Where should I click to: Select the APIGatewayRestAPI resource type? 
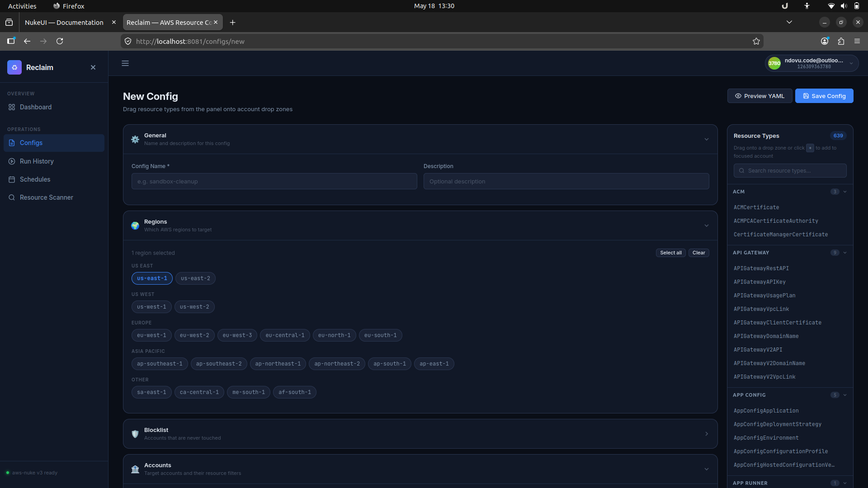click(x=761, y=268)
